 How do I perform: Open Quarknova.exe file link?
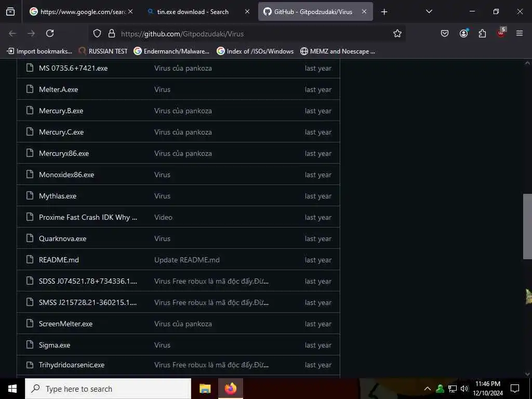click(x=63, y=238)
